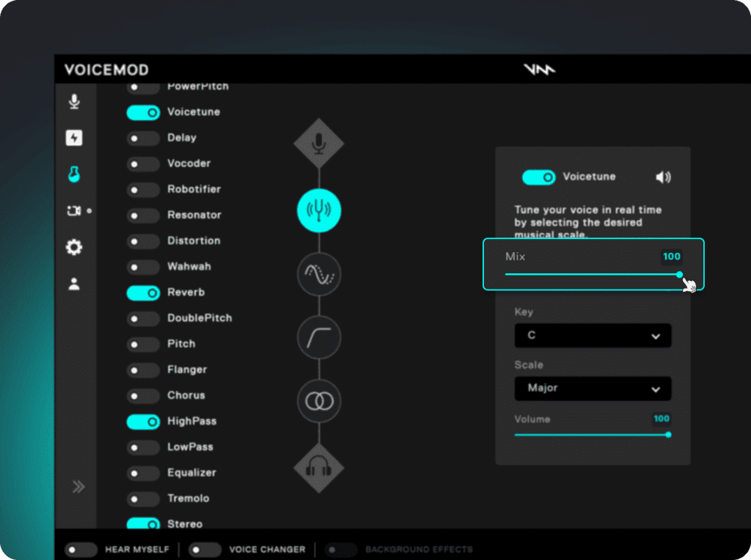This screenshot has height=560, width=751.
Task: Mute Voicetune with the speaker icon
Action: [663, 177]
